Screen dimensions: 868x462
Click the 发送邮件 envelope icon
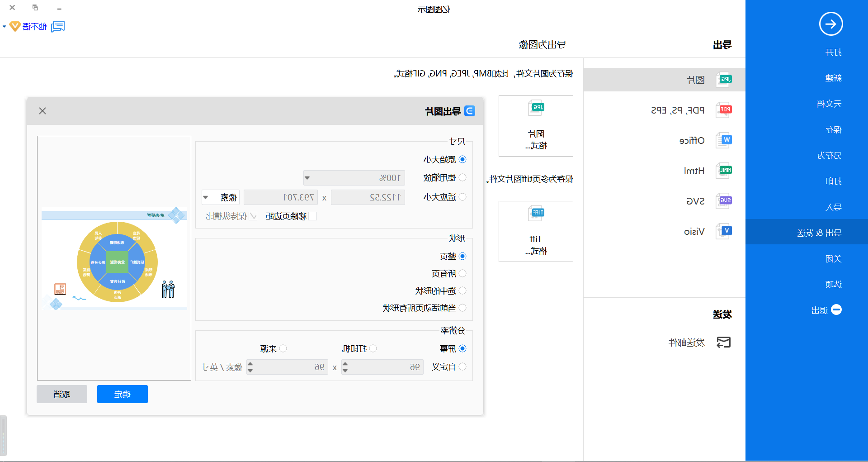tap(724, 343)
